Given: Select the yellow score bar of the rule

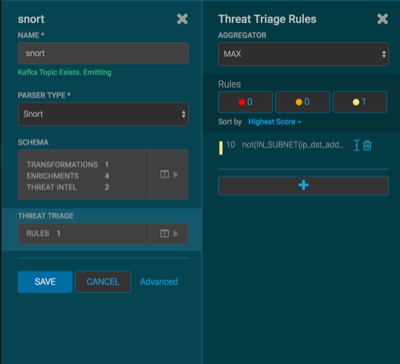Looking at the screenshot, I should tap(221, 148).
